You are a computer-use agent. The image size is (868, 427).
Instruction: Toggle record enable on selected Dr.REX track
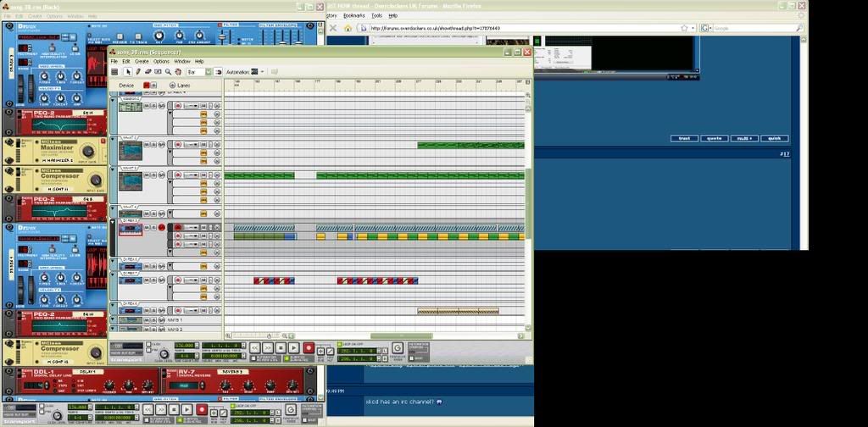[x=162, y=227]
